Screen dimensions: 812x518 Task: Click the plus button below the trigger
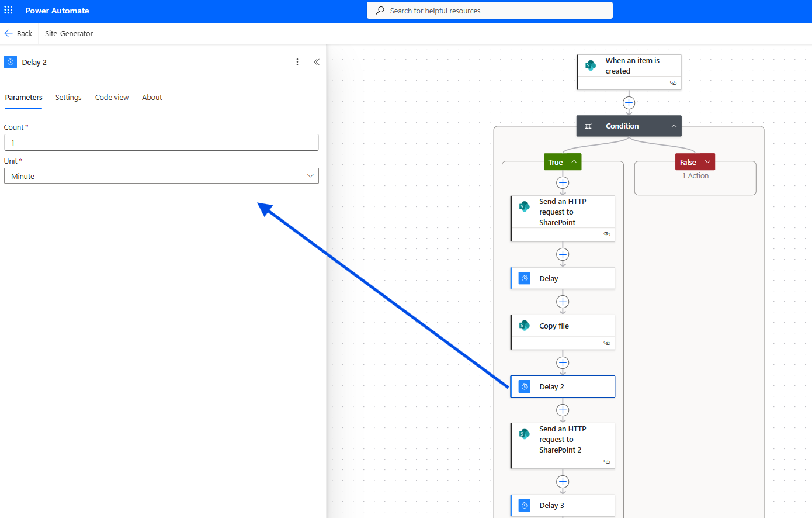(x=629, y=103)
